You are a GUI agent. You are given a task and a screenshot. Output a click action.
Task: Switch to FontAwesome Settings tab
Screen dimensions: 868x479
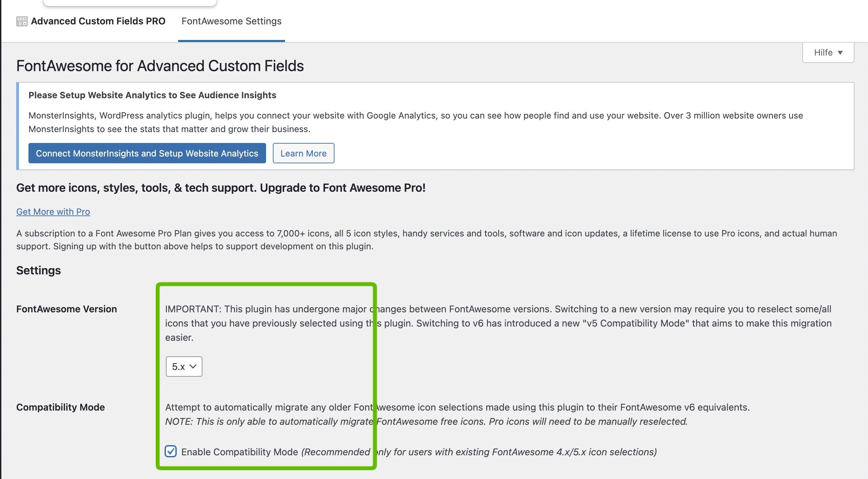231,21
